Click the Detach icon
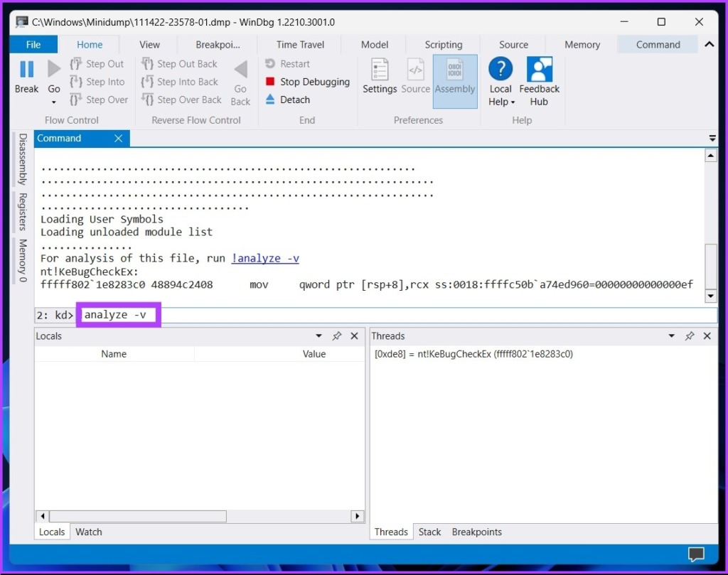Viewport: 728px width, 575px height. point(270,100)
